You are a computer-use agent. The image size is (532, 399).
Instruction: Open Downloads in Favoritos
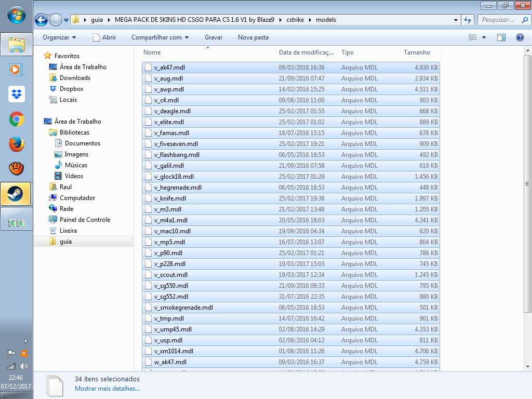[x=75, y=78]
